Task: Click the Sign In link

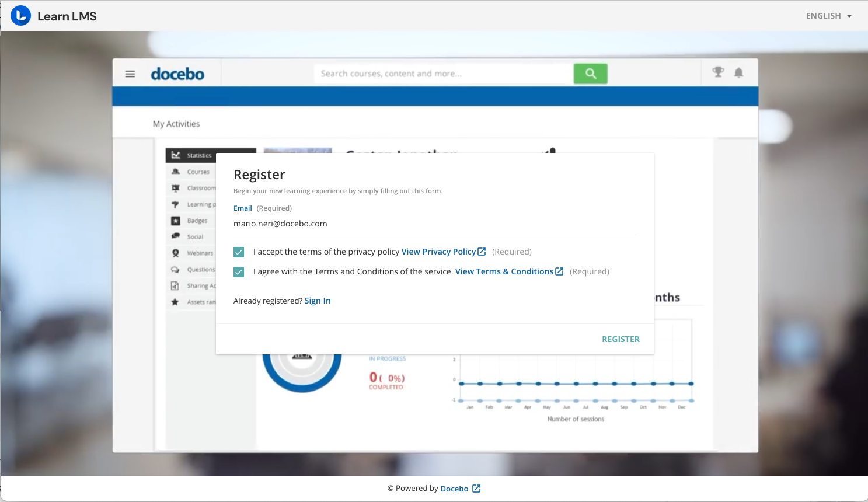Action: point(318,301)
